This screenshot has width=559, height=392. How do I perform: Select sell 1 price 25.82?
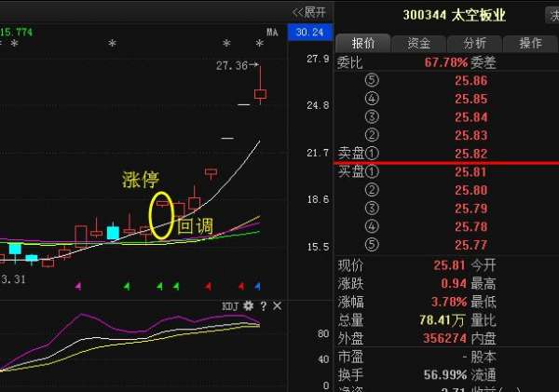(470, 154)
